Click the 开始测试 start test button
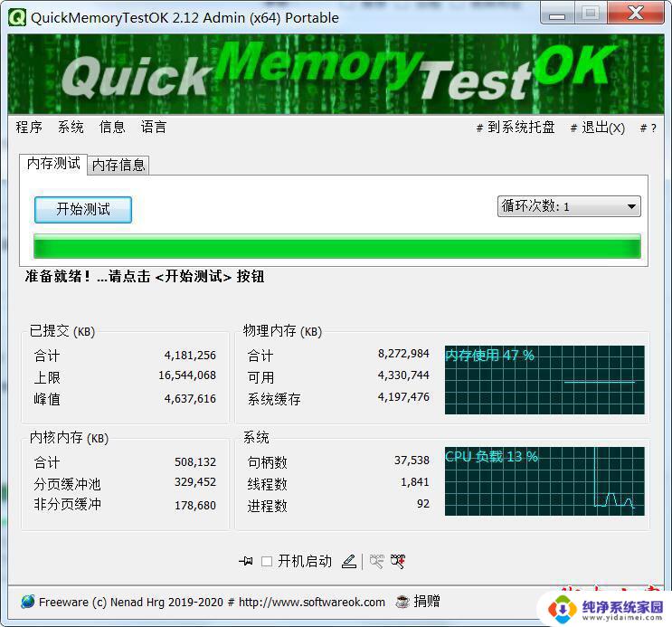 [83, 209]
